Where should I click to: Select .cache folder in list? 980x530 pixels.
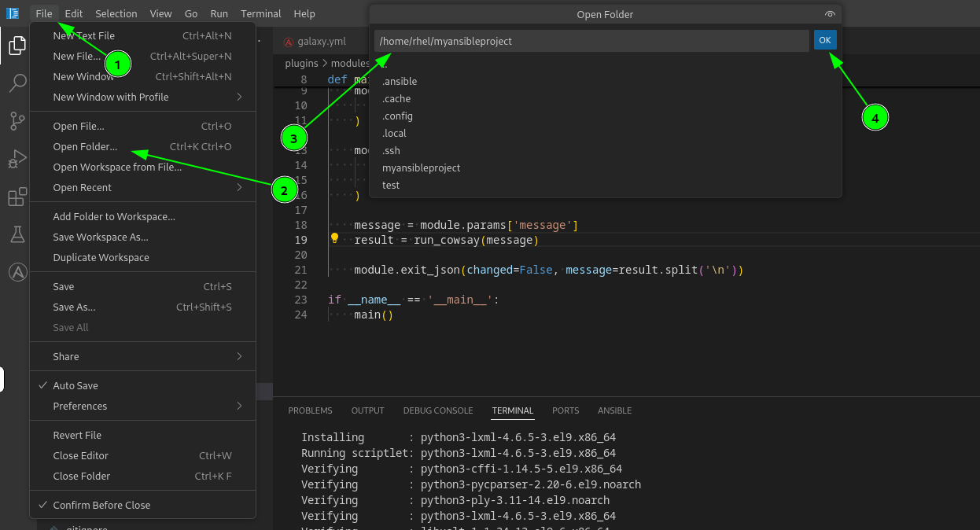(x=606, y=99)
